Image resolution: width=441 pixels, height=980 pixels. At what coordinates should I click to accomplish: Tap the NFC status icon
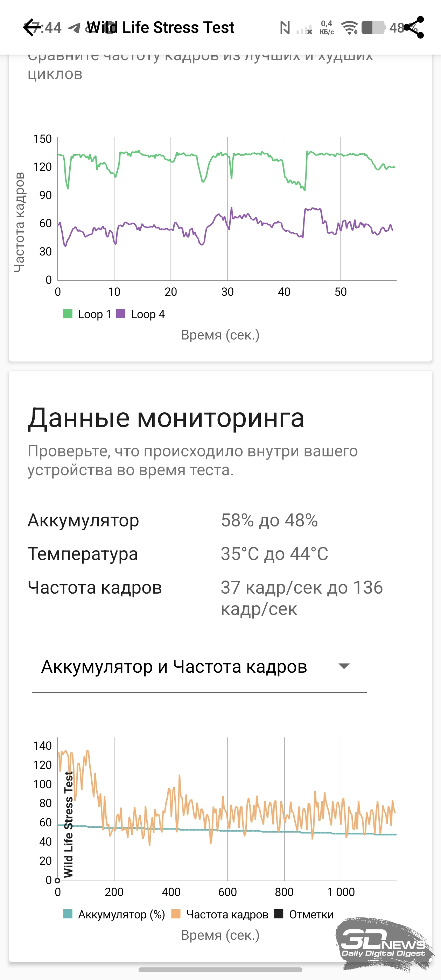pyautogui.click(x=285, y=28)
